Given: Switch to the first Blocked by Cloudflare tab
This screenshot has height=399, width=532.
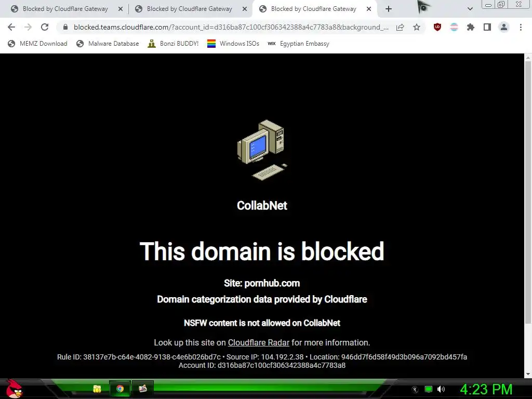Looking at the screenshot, I should coord(66,9).
